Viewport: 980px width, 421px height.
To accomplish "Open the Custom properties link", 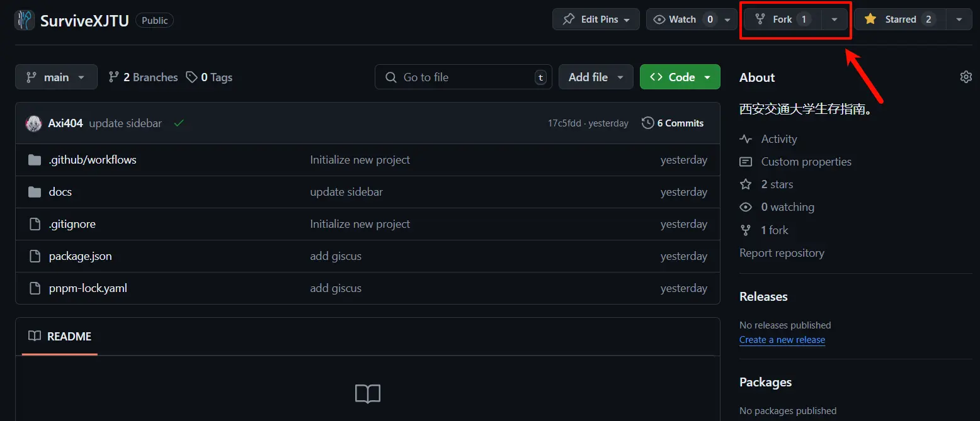I will pos(806,162).
